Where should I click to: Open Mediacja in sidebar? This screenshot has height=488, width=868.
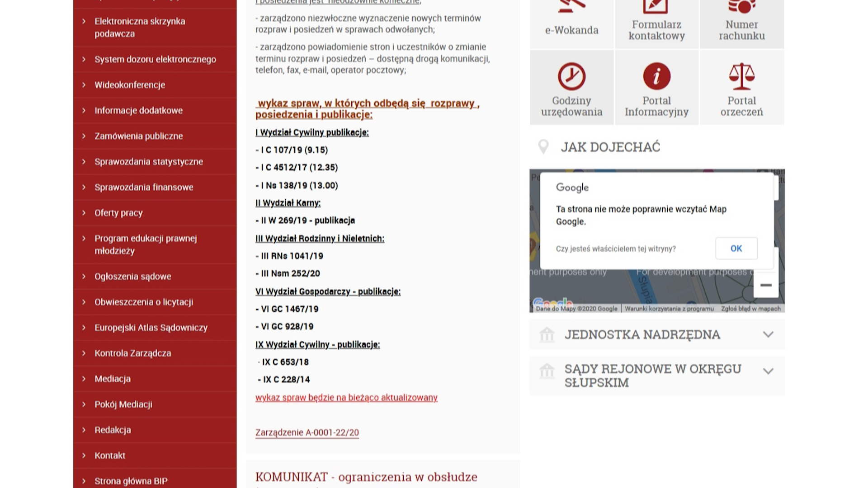pos(155,379)
